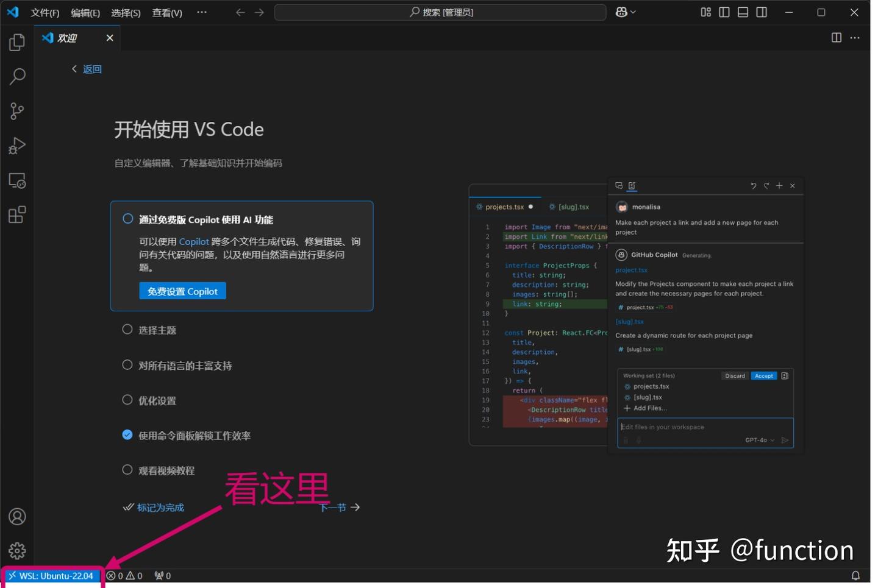
Task: Open the Explorer view in the activity bar
Action: [x=16, y=42]
